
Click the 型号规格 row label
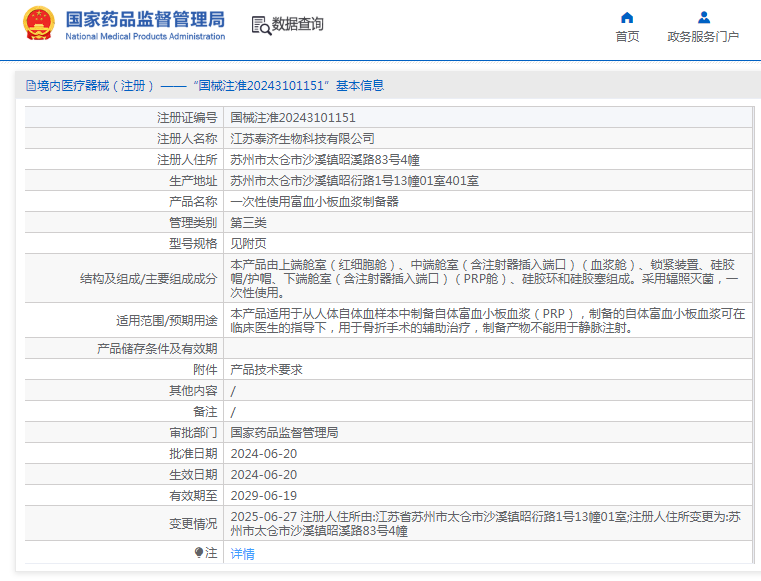tap(193, 244)
